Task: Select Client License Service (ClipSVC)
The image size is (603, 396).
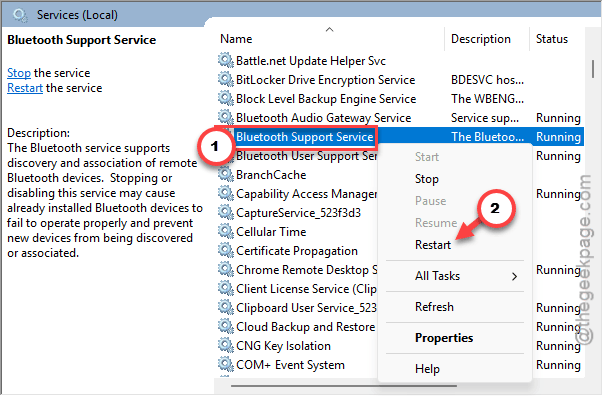Action: (x=306, y=289)
